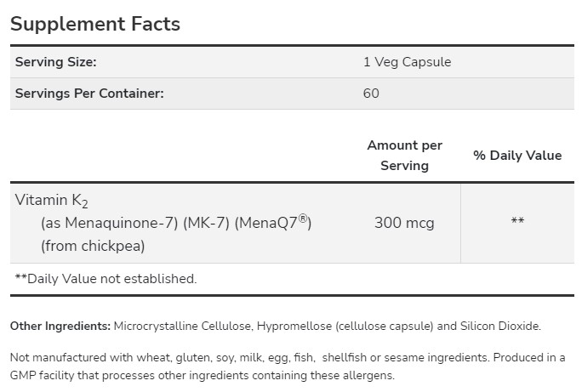Click the 1 Veg Capsule value

407,62
